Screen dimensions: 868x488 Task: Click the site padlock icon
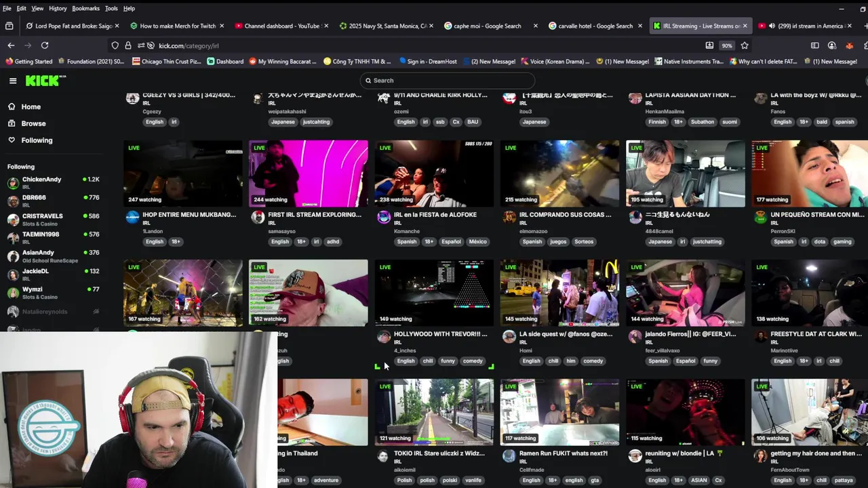[128, 45]
